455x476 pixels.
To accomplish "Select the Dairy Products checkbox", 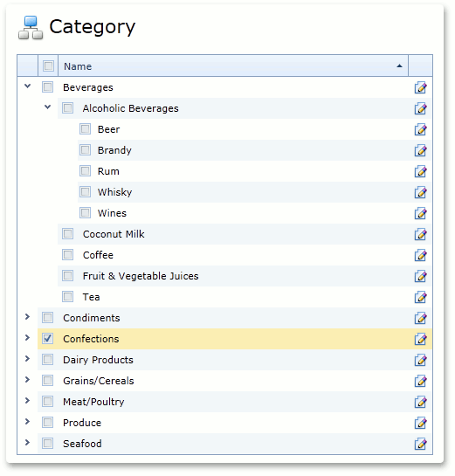I will 48,360.
